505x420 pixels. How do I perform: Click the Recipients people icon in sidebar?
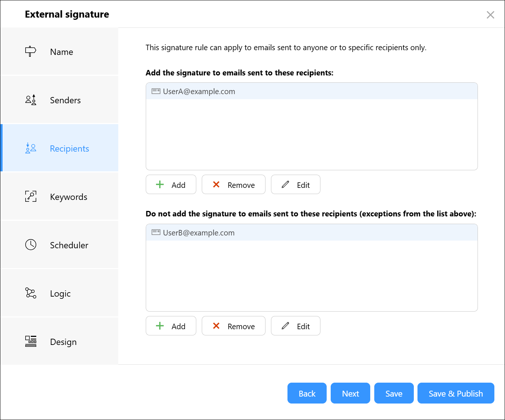click(31, 148)
